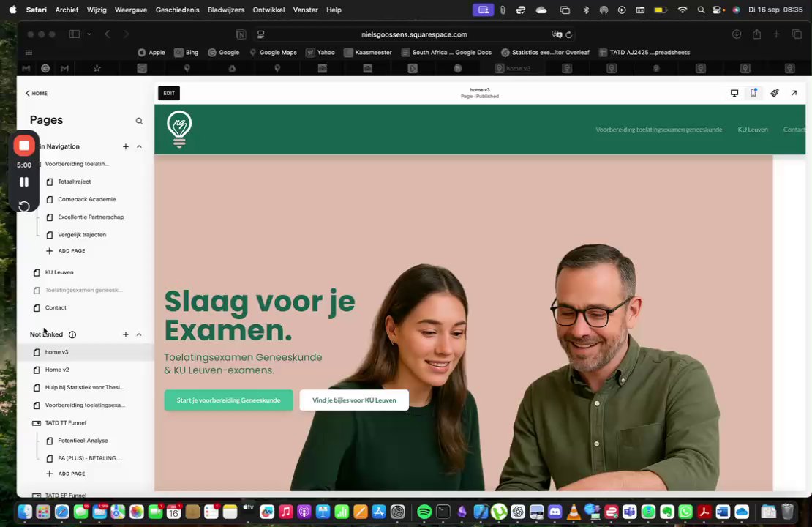Collapse the Not Linked section
Viewport: 812px width, 527px height.
[x=139, y=334]
